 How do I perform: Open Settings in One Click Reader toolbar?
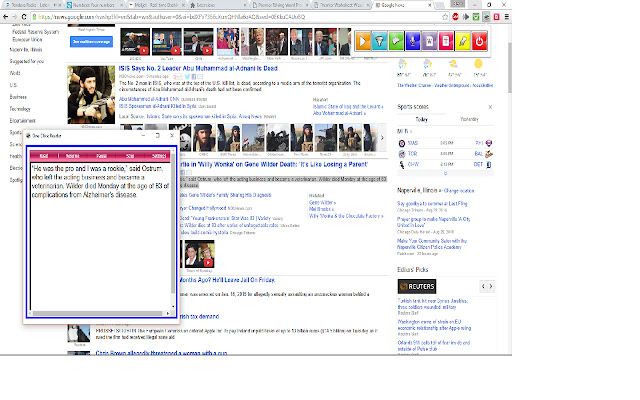tap(159, 156)
